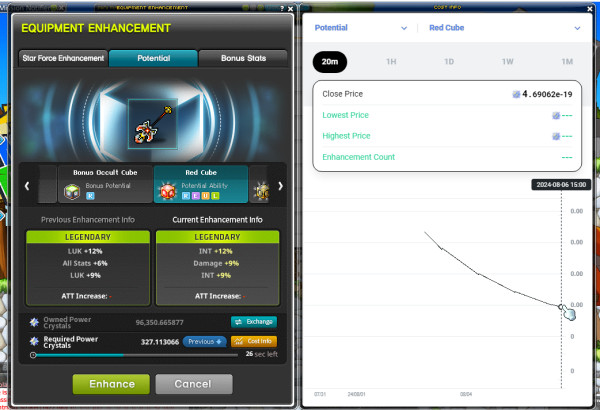Switch chart interval to 1H
Screen dimensions: 600x410
pyautogui.click(x=391, y=62)
